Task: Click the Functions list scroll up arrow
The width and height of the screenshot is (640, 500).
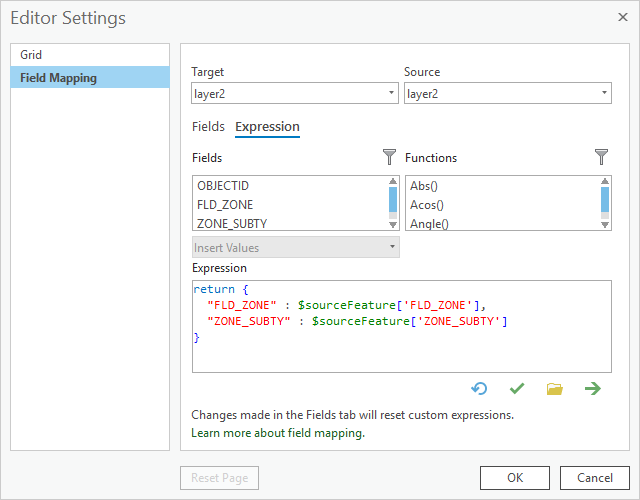Action: (605, 181)
